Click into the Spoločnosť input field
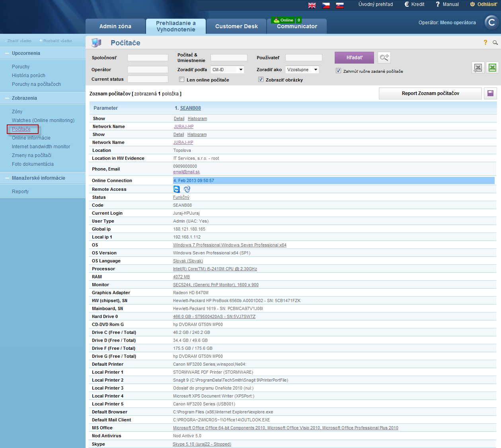 [148, 58]
